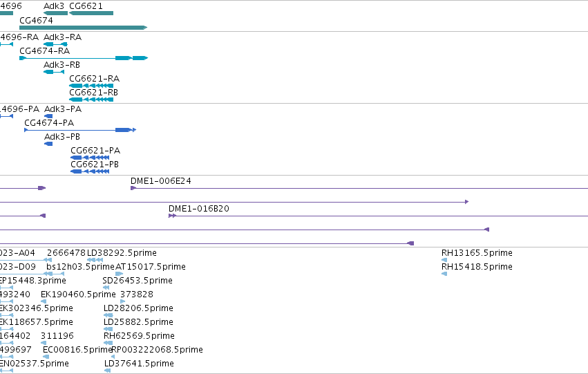Select the CG4674-PA protein feature
The width and height of the screenshot is (588, 374).
pos(80,130)
